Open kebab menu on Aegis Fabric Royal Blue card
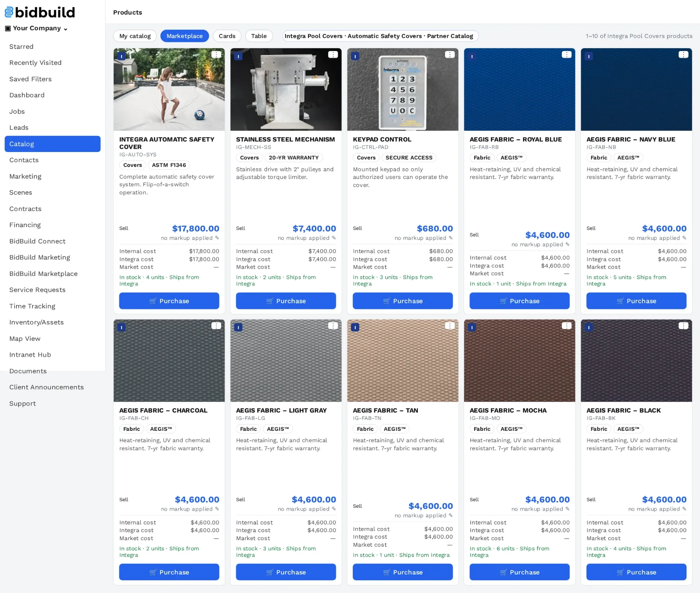The width and height of the screenshot is (700, 593). tap(567, 54)
